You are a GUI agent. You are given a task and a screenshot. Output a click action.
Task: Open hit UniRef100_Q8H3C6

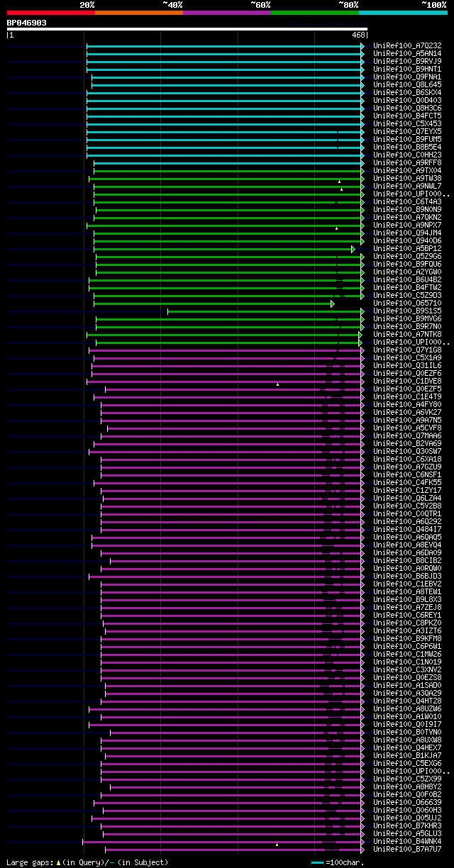click(407, 108)
